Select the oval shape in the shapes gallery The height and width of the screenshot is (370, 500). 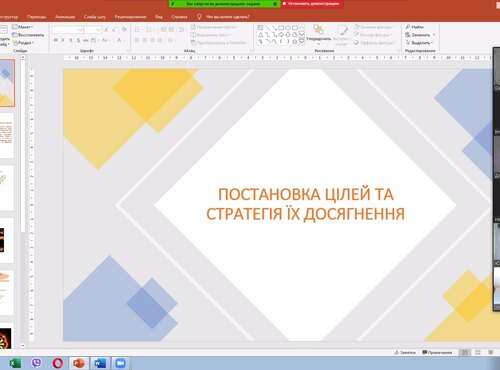point(288,28)
